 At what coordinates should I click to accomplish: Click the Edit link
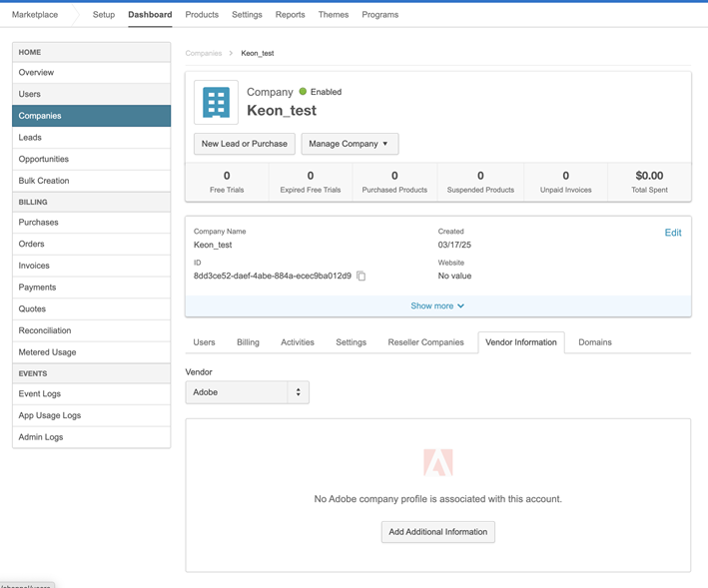click(x=672, y=233)
